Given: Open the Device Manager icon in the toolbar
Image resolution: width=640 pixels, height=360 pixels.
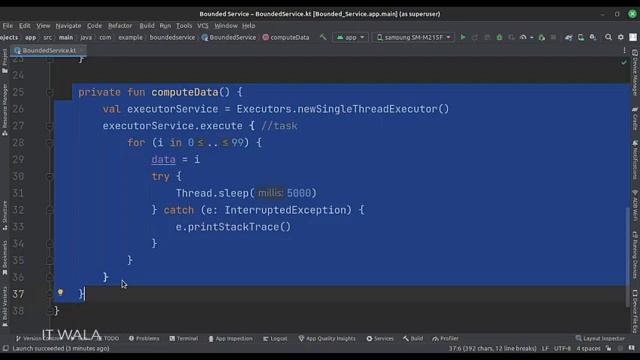Looking at the screenshot, I should (581, 38).
